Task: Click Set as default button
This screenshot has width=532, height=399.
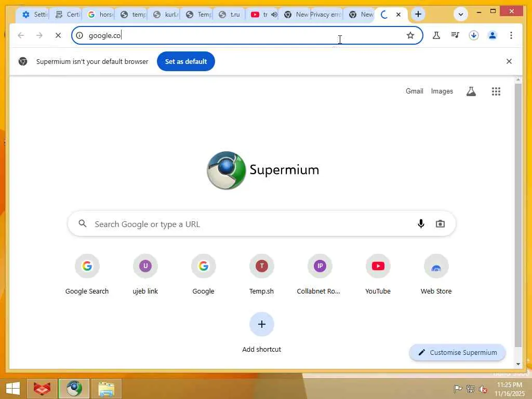Action: click(x=186, y=61)
